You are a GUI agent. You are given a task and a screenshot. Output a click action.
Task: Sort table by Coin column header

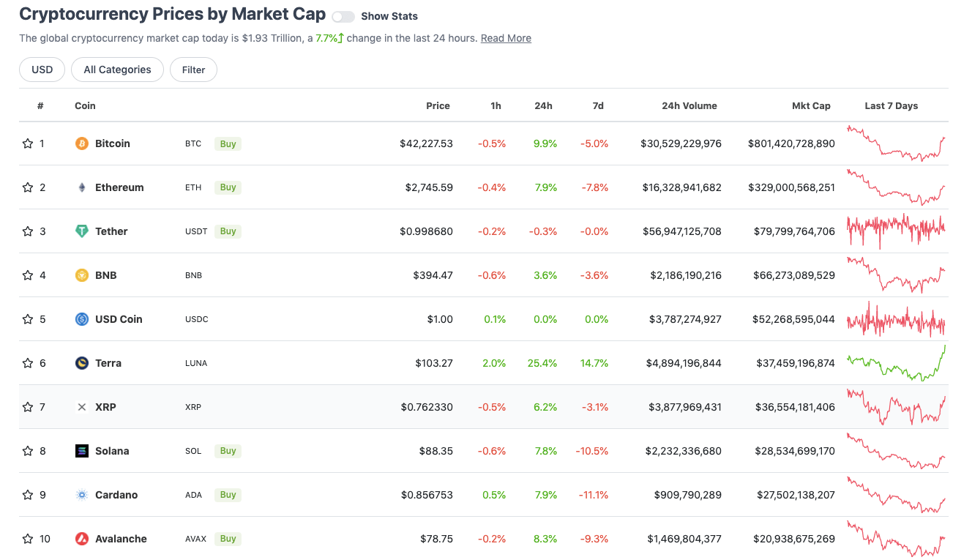(85, 105)
